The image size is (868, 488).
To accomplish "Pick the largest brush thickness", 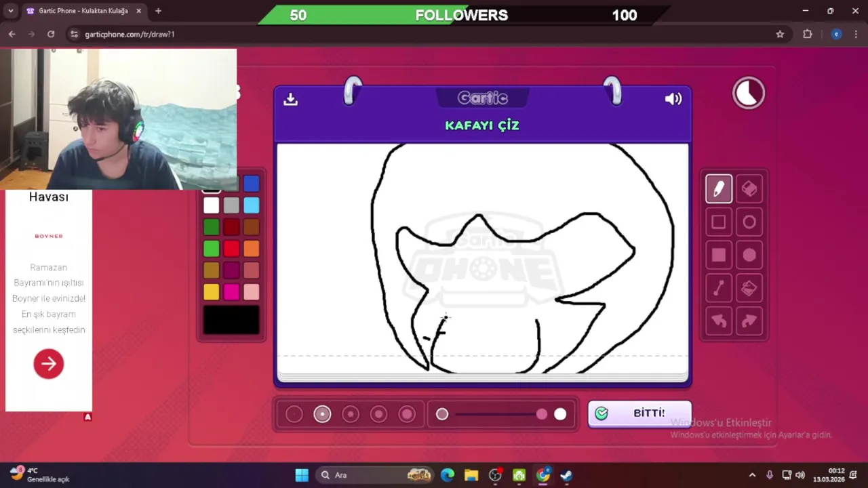I will coord(407,414).
